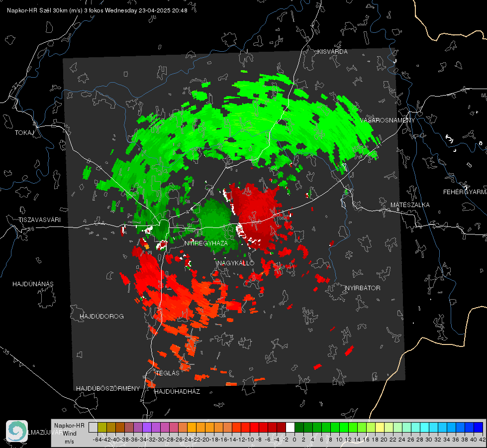Select the HAJDÚDOROG city label
Viewport: 487px width, 448px height.
pyautogui.click(x=101, y=316)
